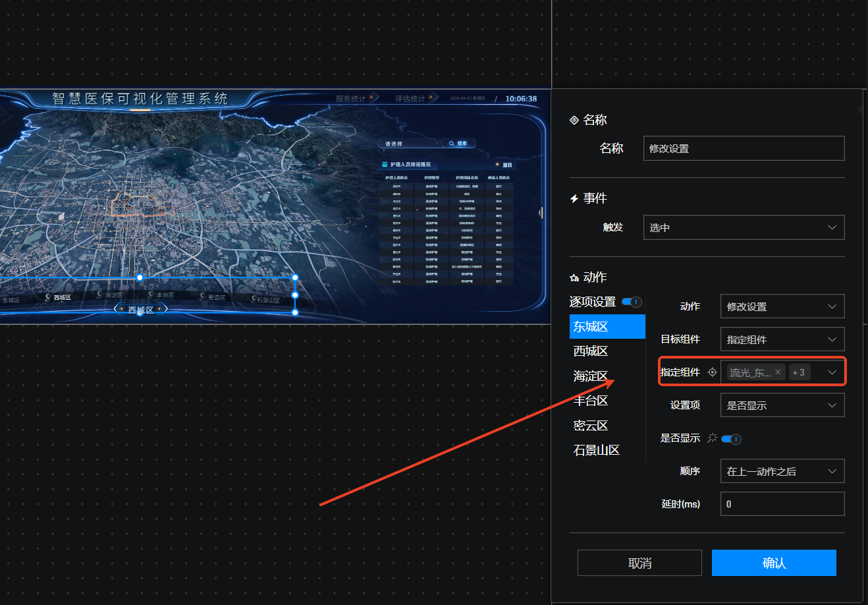Click the 延时(ms) input field
This screenshot has height=605, width=868.
(782, 504)
